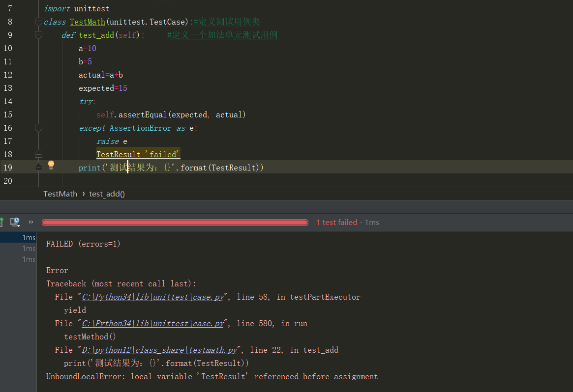
Task: Open the case.py link for line 58
Action: pyautogui.click(x=152, y=297)
